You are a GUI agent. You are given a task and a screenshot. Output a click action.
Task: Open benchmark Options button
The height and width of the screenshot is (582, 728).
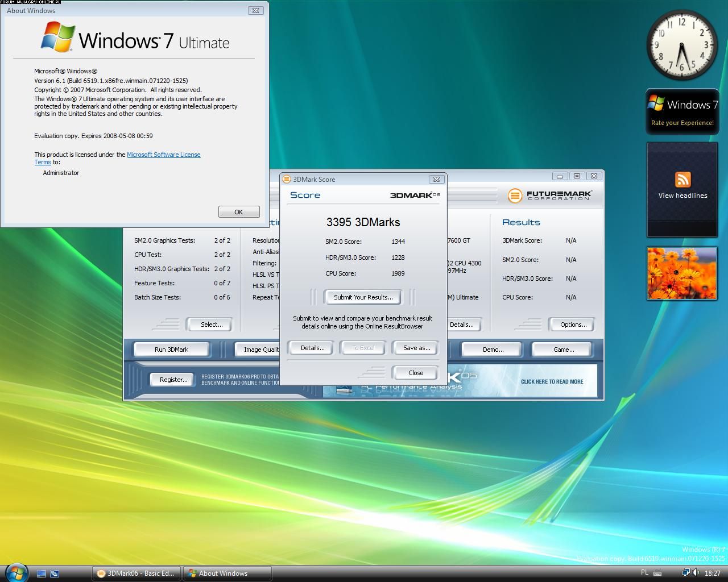pos(573,325)
